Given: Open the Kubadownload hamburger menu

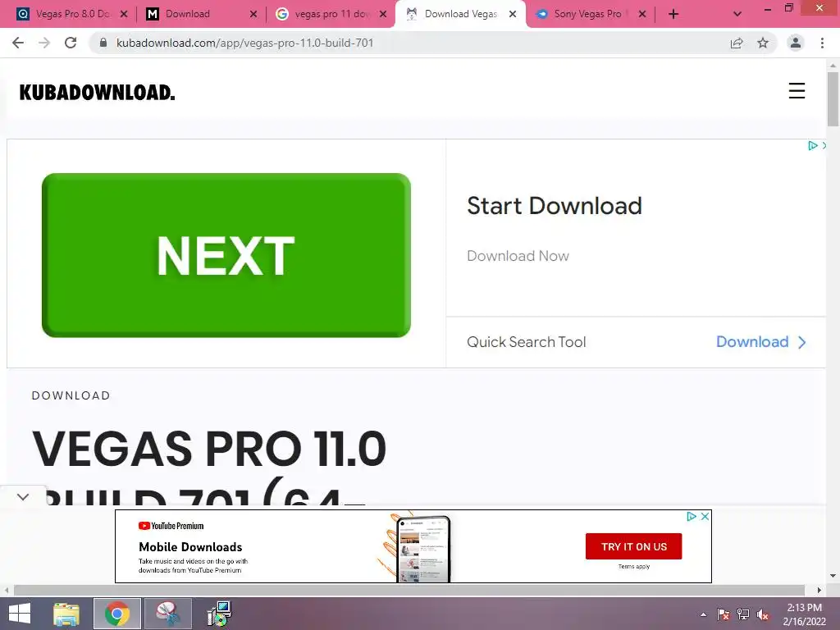Looking at the screenshot, I should pos(797,90).
